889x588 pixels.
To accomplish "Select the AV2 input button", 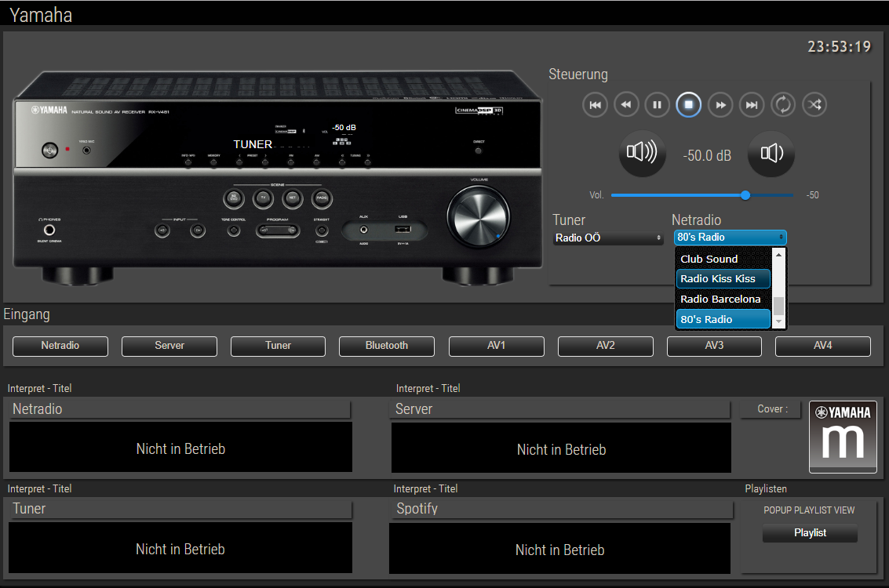I will click(x=606, y=346).
